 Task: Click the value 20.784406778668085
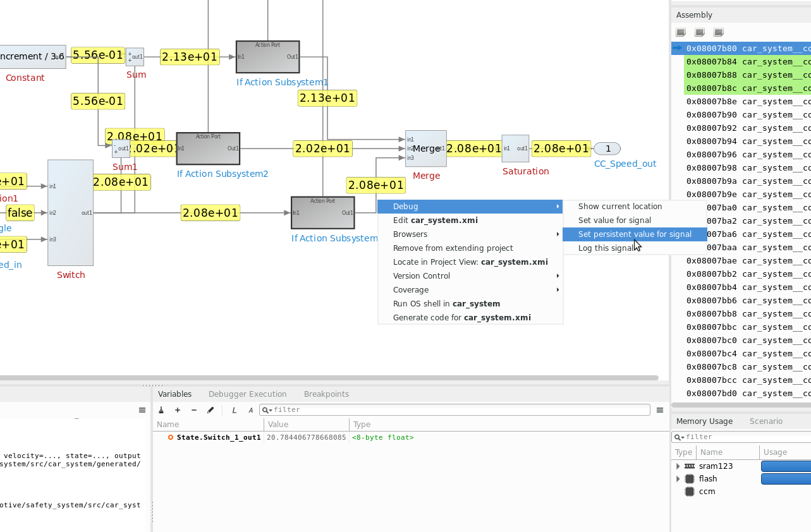pyautogui.click(x=306, y=437)
